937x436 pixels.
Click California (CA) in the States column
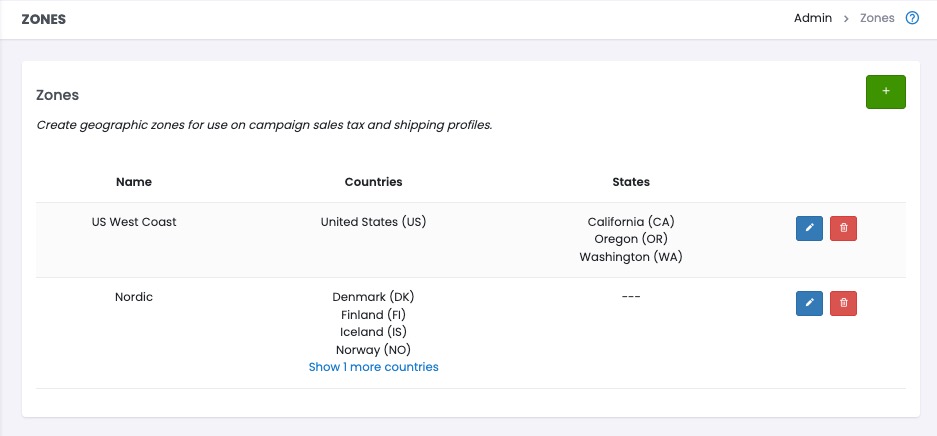(631, 222)
